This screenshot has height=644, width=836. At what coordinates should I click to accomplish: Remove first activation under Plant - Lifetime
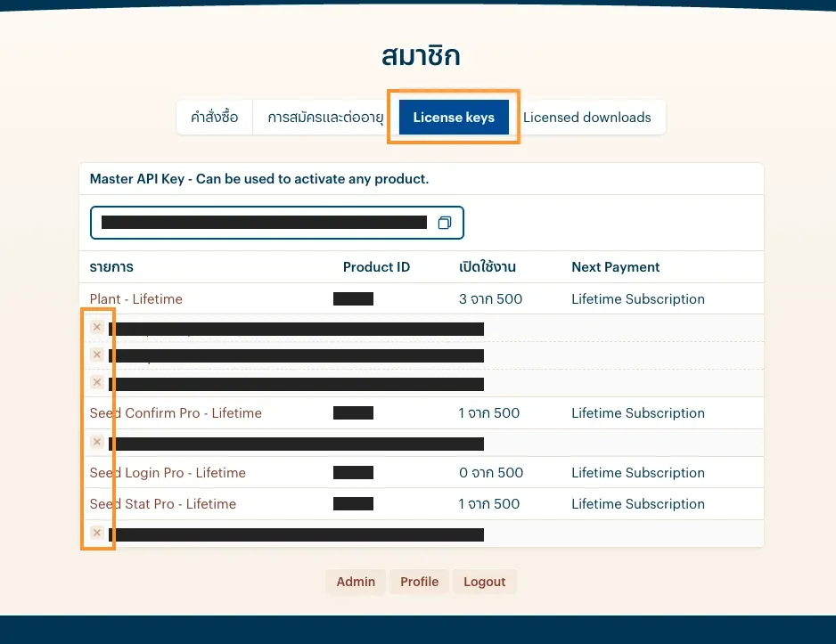(96, 327)
